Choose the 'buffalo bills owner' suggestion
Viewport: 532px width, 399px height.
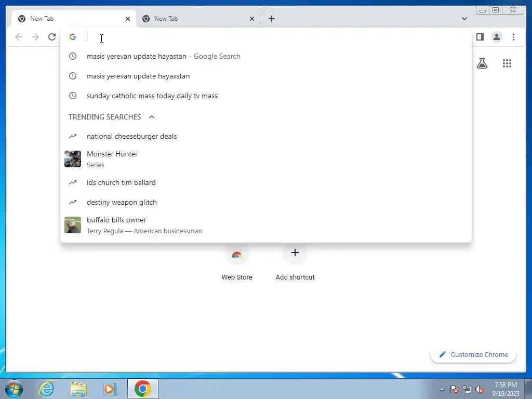[x=265, y=225]
